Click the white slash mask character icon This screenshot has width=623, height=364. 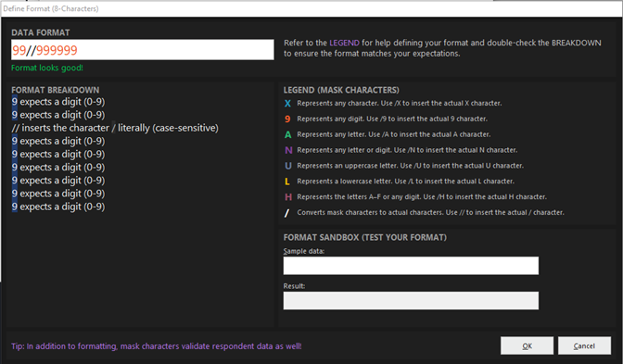point(286,213)
